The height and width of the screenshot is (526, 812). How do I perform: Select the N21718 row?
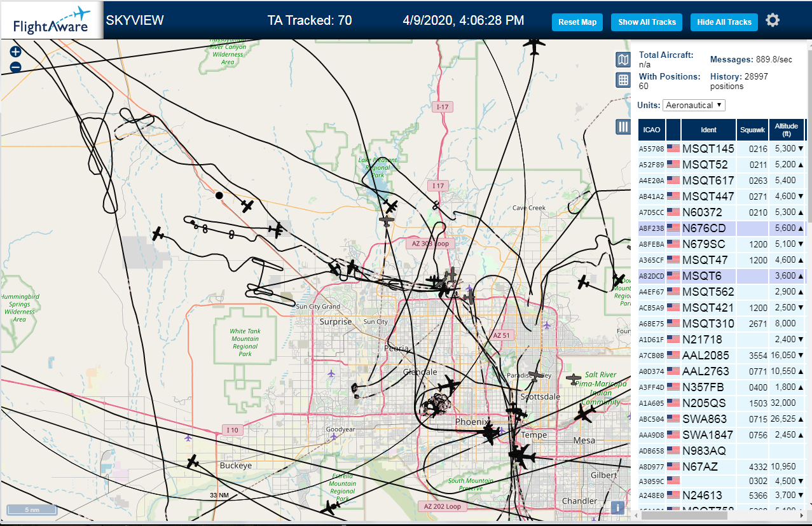pos(722,340)
